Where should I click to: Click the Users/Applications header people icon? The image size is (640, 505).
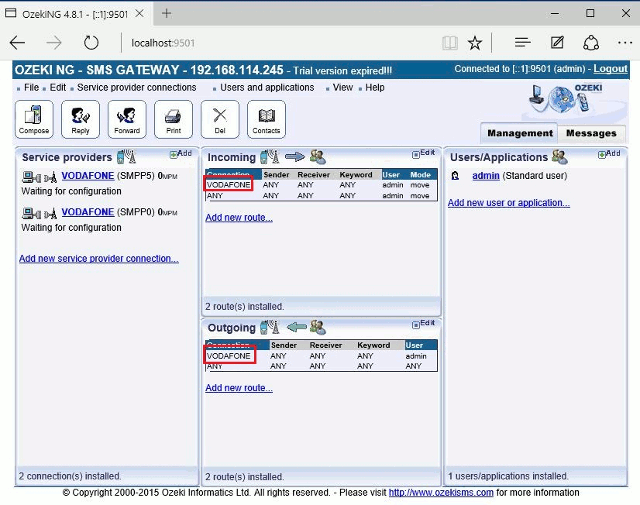560,156
